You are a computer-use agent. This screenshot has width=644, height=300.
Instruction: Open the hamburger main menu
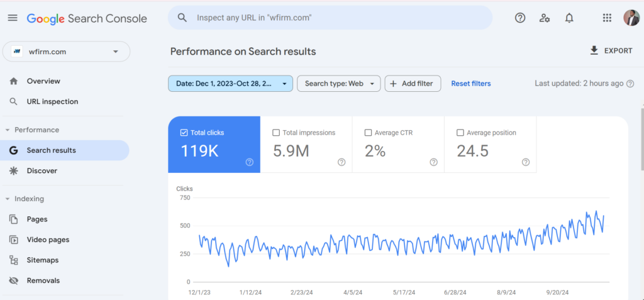tap(13, 18)
